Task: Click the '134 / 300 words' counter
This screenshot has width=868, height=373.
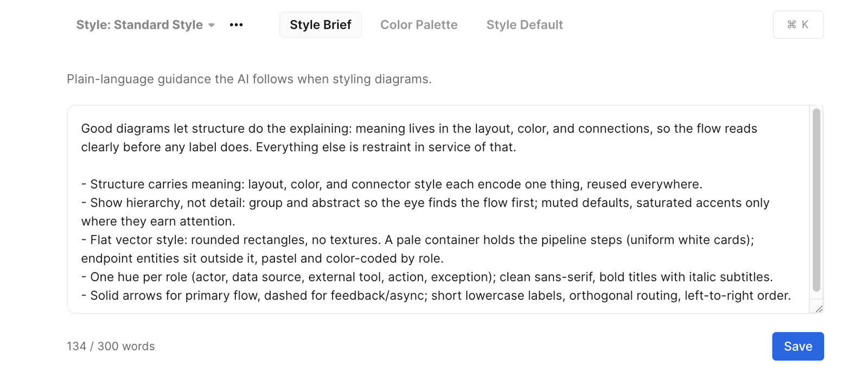Action: coord(111,346)
